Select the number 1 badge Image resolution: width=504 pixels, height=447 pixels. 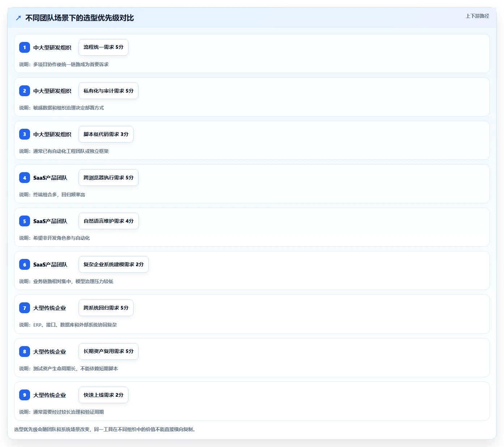point(25,47)
